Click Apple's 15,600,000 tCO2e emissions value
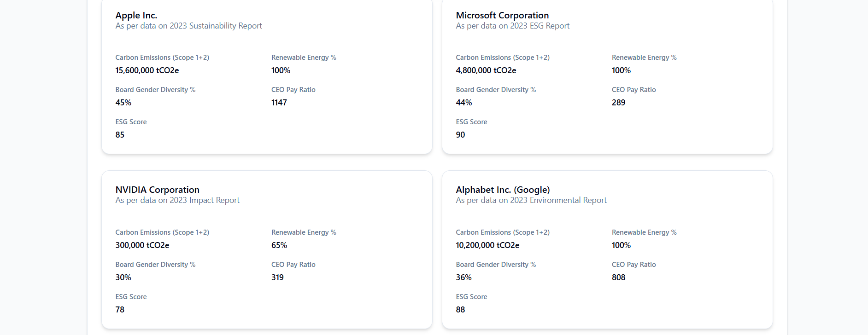 coord(147,70)
